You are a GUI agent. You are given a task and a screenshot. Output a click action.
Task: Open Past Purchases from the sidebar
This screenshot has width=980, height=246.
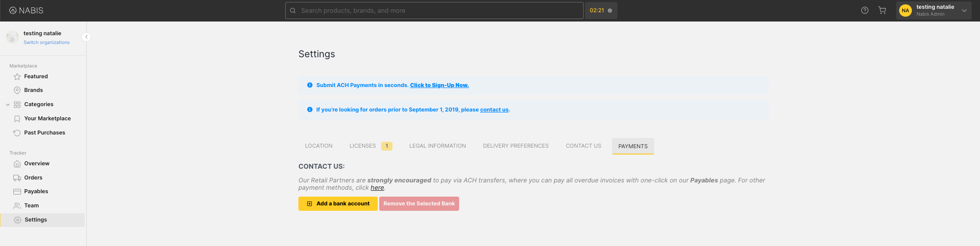coord(44,133)
